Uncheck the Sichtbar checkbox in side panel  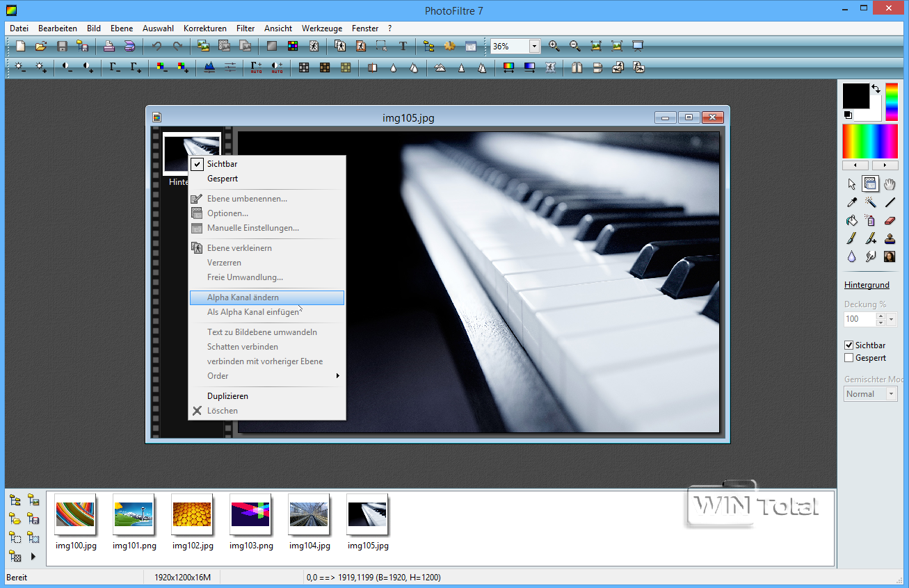848,345
